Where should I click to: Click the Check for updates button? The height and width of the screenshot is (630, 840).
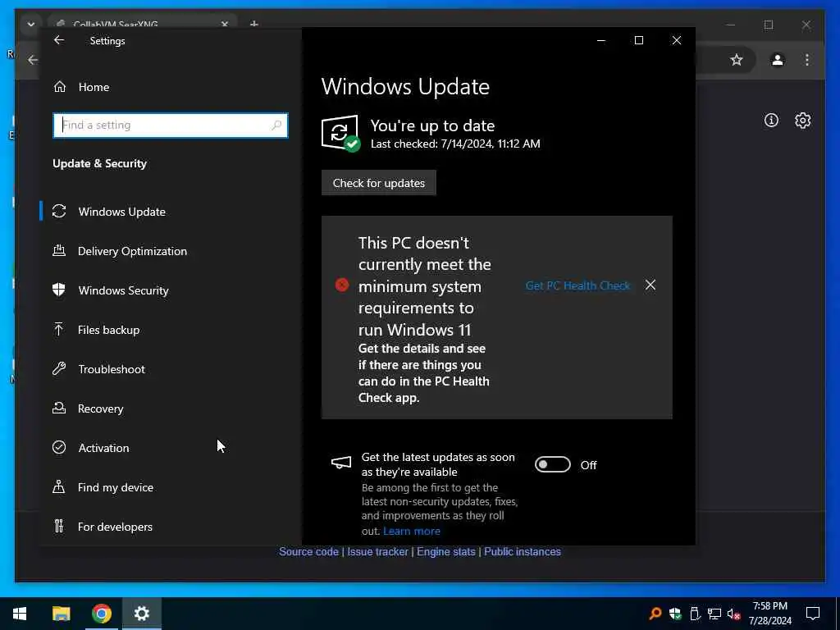coord(379,183)
